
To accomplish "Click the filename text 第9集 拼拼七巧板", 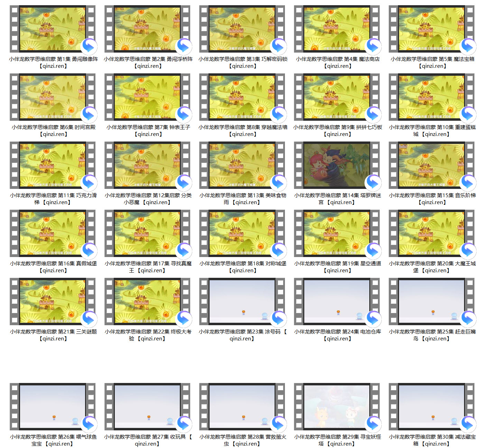I will (x=337, y=131).
